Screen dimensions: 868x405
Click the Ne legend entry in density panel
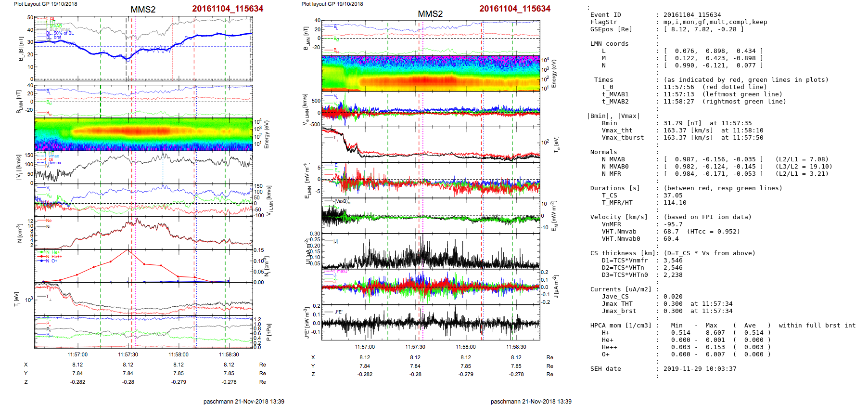click(48, 221)
